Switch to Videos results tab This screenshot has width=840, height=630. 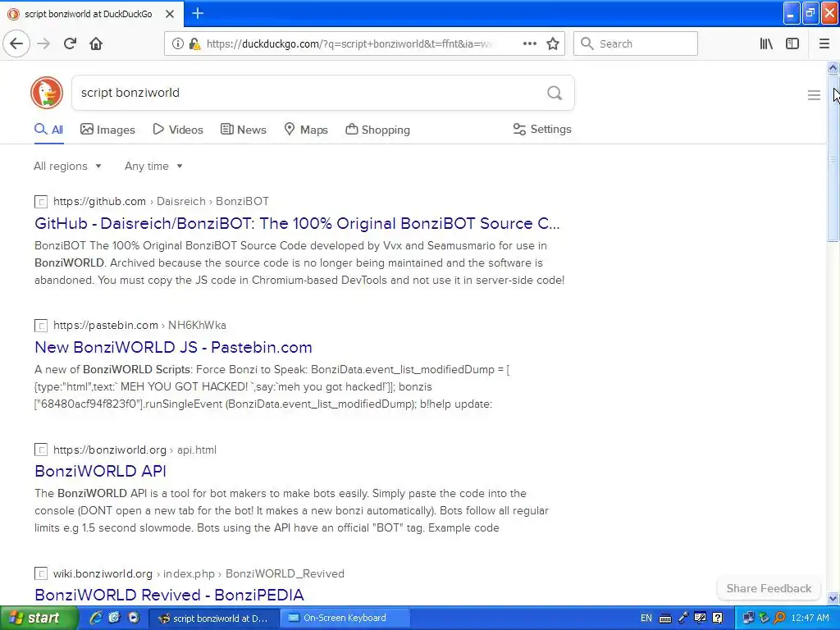[x=178, y=130]
